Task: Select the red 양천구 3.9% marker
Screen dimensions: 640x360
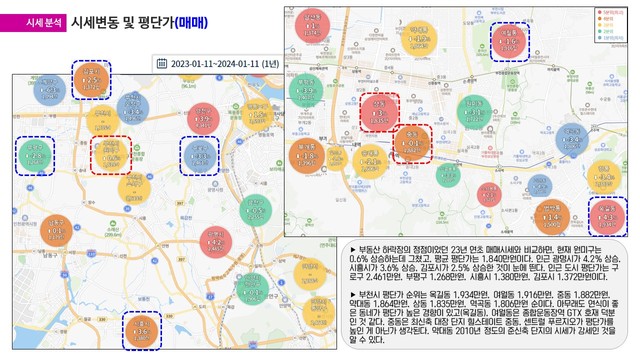Action: click(x=203, y=119)
